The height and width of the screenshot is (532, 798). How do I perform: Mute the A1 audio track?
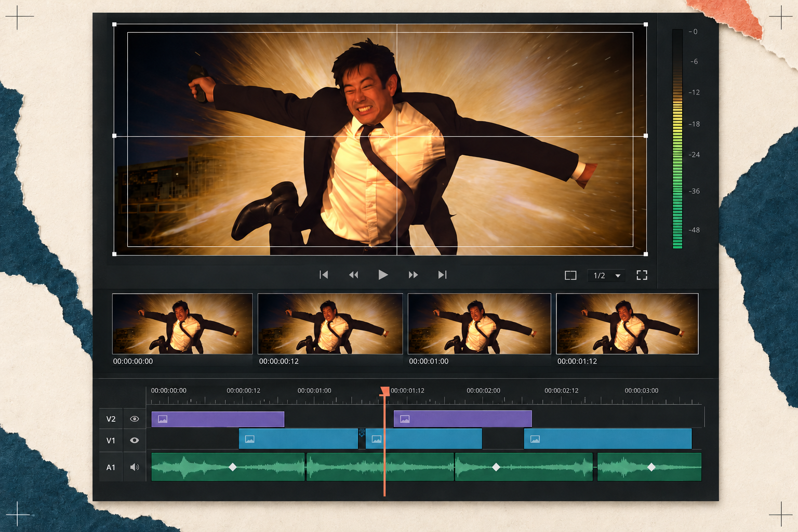135,467
